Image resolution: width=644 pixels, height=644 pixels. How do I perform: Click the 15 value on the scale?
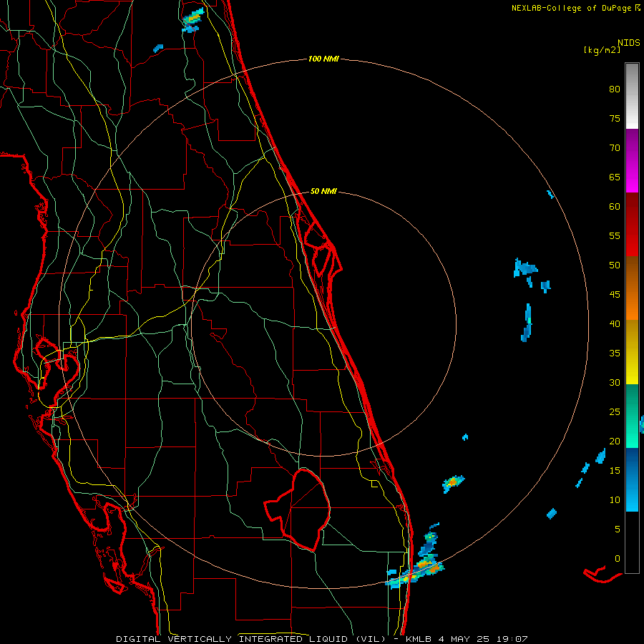click(615, 471)
